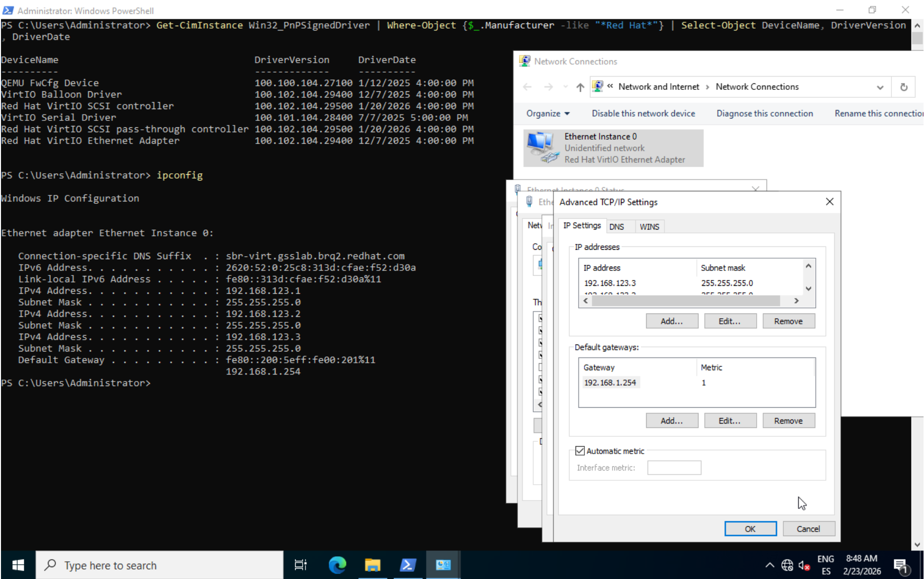924x579 pixels.
Task: Refresh the Network Connections window
Action: point(903,87)
